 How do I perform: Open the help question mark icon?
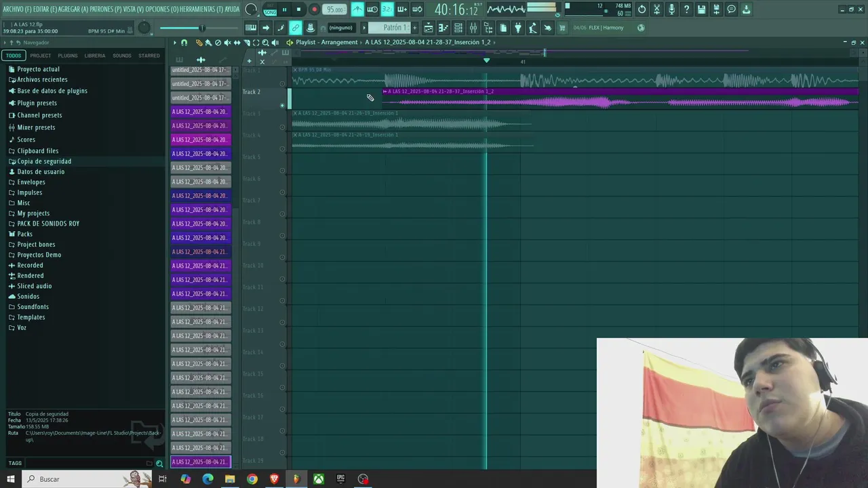(x=686, y=9)
